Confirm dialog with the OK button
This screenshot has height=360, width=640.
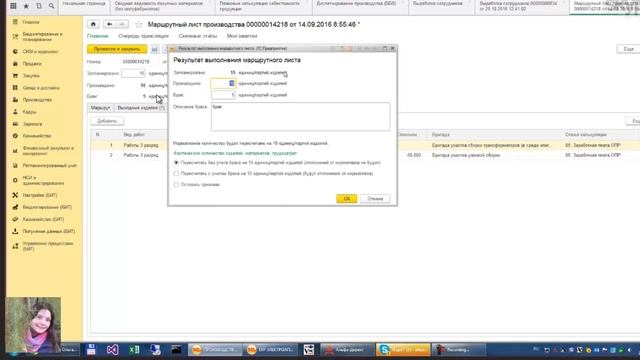pos(347,199)
